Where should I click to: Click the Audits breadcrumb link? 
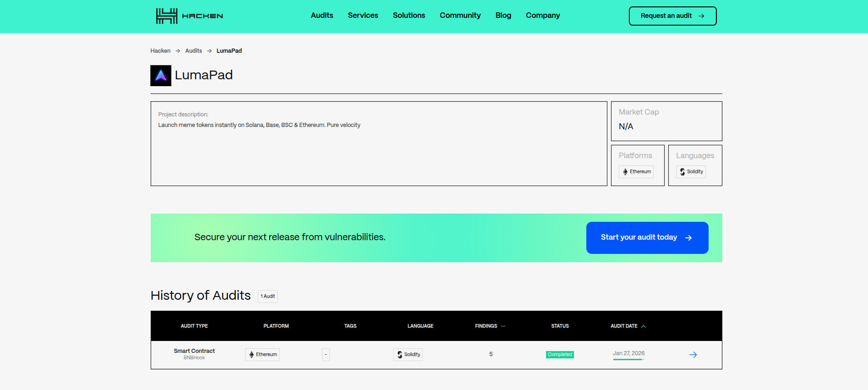tap(193, 51)
